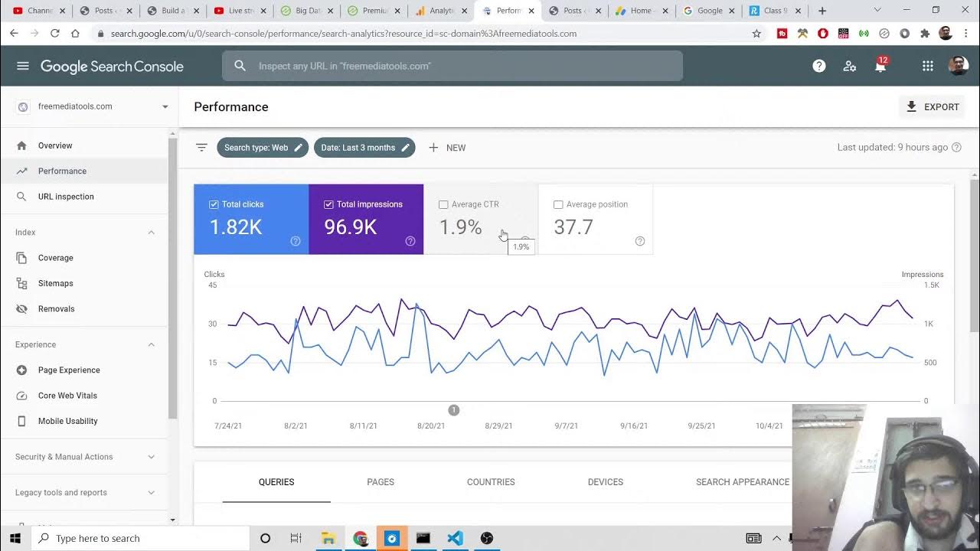The height and width of the screenshot is (551, 980).
Task: Uncheck the Total clicks checkbox
Action: point(214,204)
